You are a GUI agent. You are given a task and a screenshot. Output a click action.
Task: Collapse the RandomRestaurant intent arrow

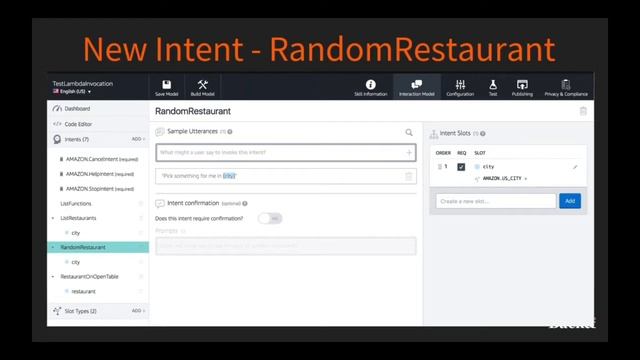[53, 247]
